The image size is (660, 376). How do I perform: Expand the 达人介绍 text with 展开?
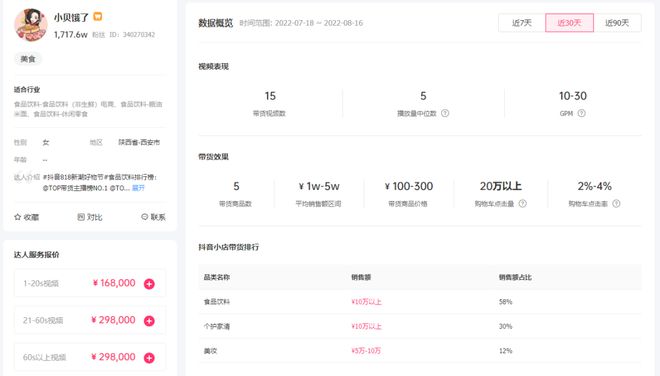coord(138,188)
